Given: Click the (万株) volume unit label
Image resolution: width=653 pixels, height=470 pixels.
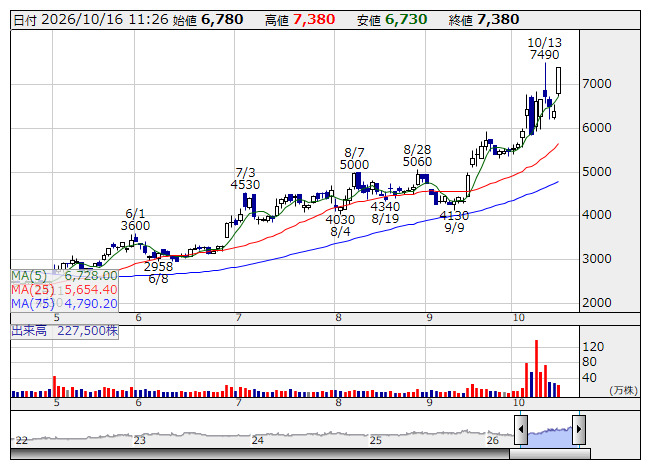Looking at the screenshot, I should click(x=623, y=390).
